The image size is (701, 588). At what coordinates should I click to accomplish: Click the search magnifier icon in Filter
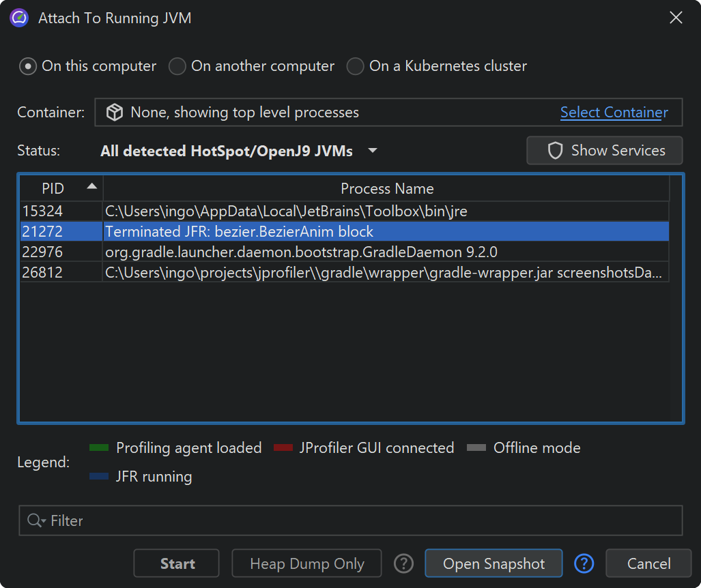(x=34, y=521)
